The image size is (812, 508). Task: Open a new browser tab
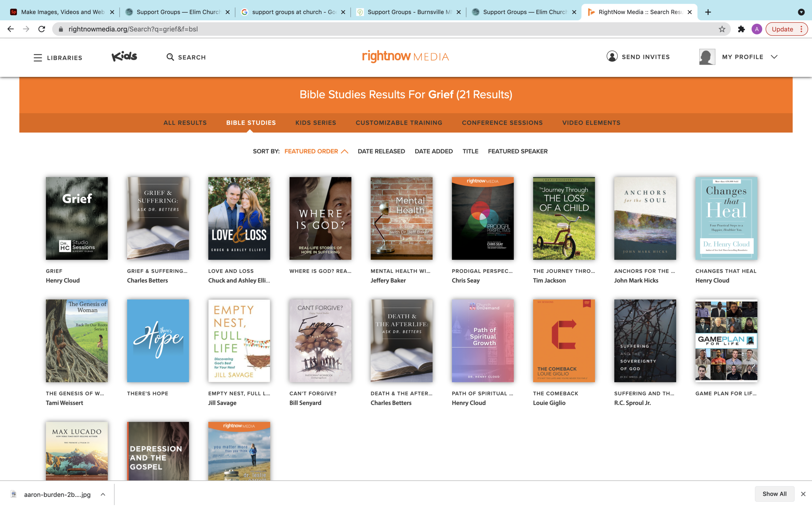point(708,12)
